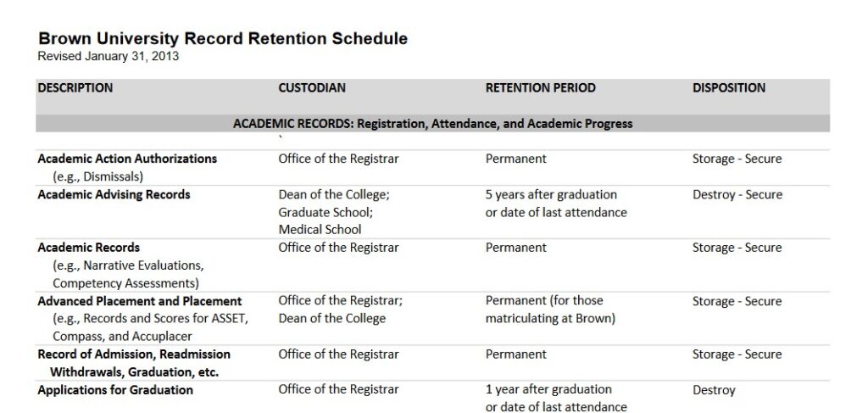Click the 'Advanced Placement and Placement' row title
The height and width of the screenshot is (413, 868).
point(140,301)
